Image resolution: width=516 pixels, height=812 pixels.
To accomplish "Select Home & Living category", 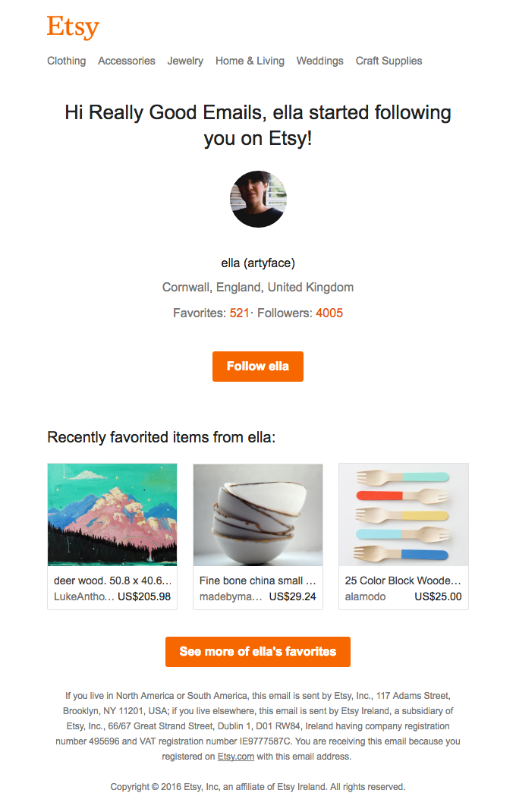I will click(x=250, y=61).
